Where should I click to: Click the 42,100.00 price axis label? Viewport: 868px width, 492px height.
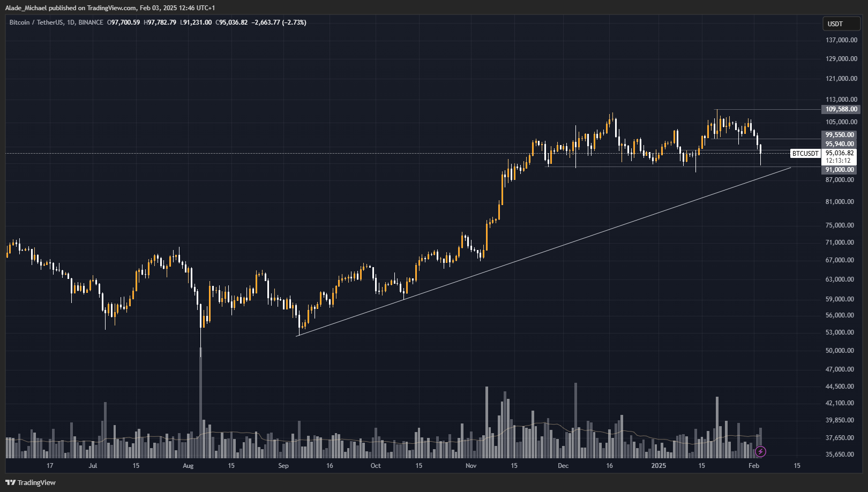(840, 403)
